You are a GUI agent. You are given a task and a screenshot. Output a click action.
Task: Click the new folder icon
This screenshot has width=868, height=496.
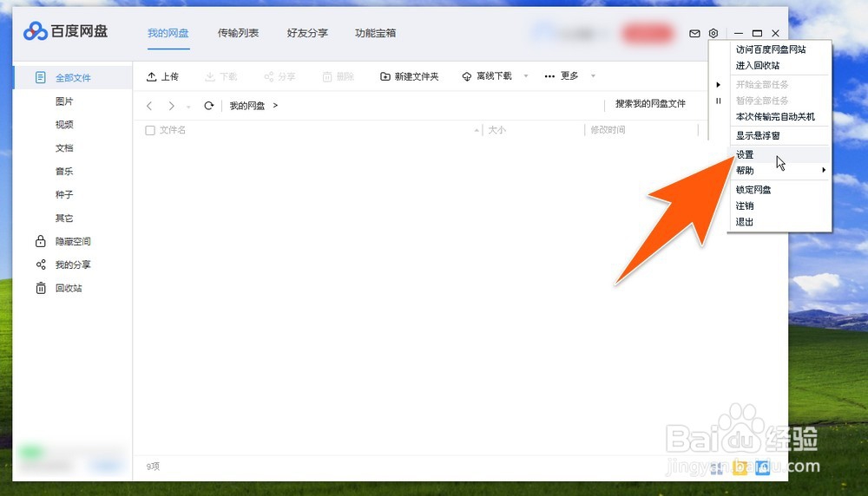385,76
